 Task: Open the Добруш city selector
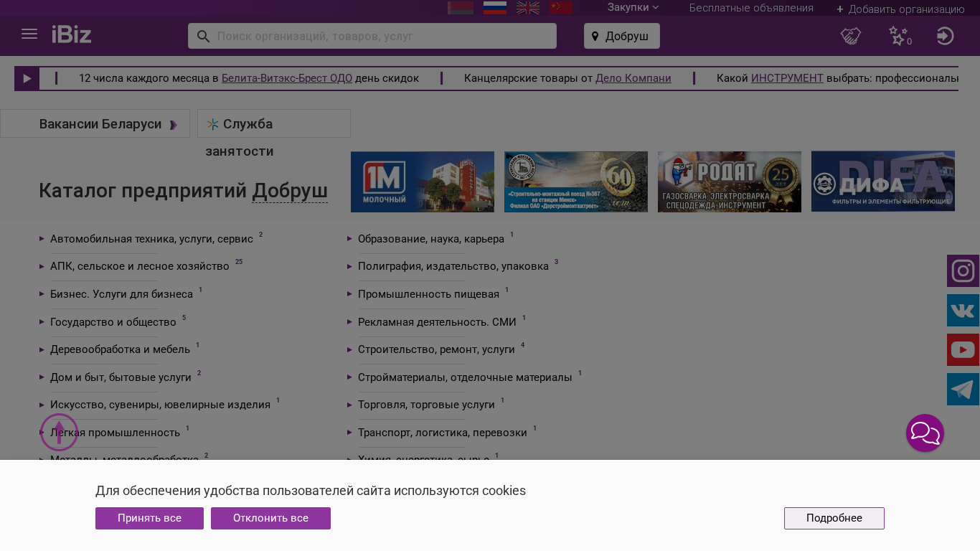[621, 36]
